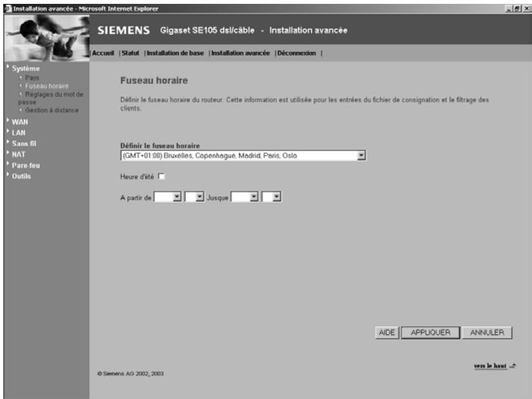Viewport: 532px width, 399px height.
Task: Expand the NAT sidebar section
Action: click(x=19, y=154)
